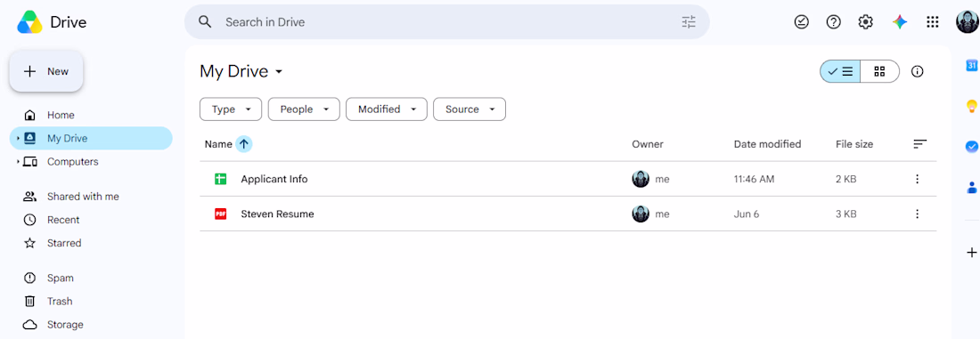Select My Drive in sidebar
This screenshot has width=980, height=339.
[91, 139]
